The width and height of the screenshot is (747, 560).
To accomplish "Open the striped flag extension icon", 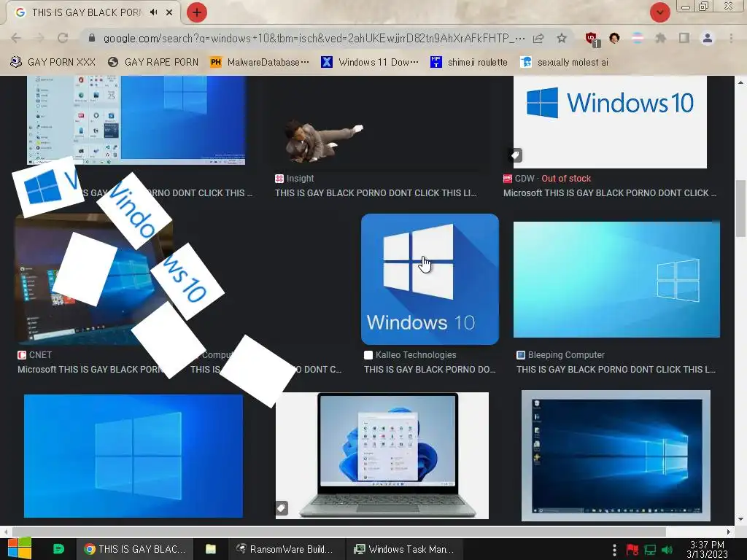I will [638, 38].
